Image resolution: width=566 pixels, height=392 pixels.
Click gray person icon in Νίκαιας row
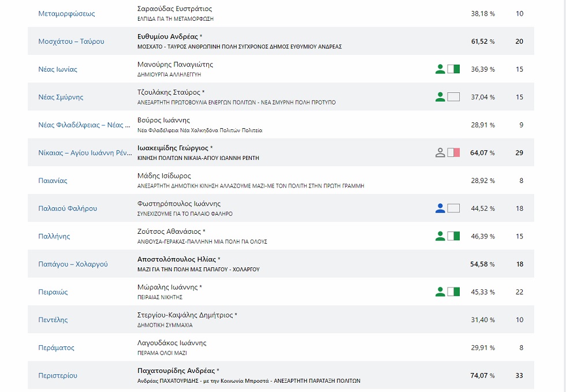coord(440,152)
